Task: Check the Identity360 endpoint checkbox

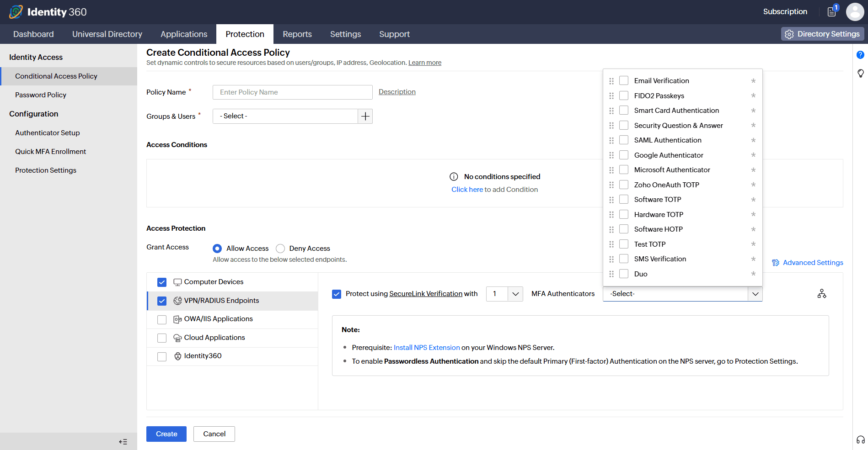Action: pyautogui.click(x=162, y=356)
